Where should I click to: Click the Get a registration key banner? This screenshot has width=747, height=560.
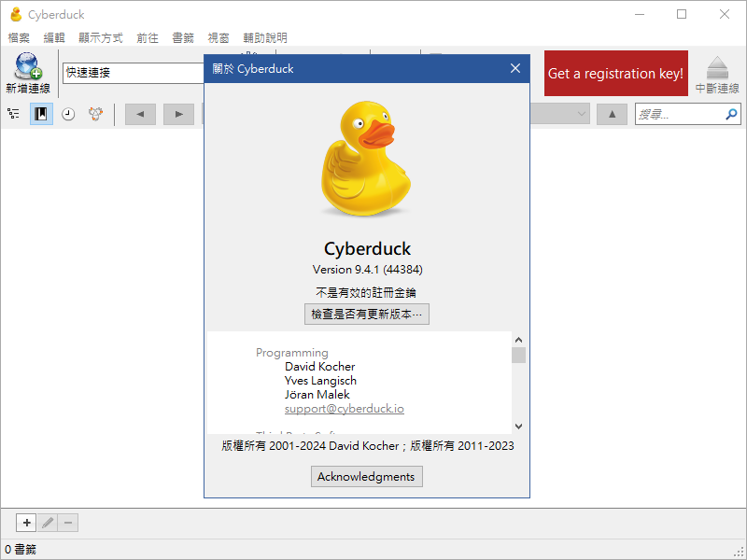click(x=615, y=73)
